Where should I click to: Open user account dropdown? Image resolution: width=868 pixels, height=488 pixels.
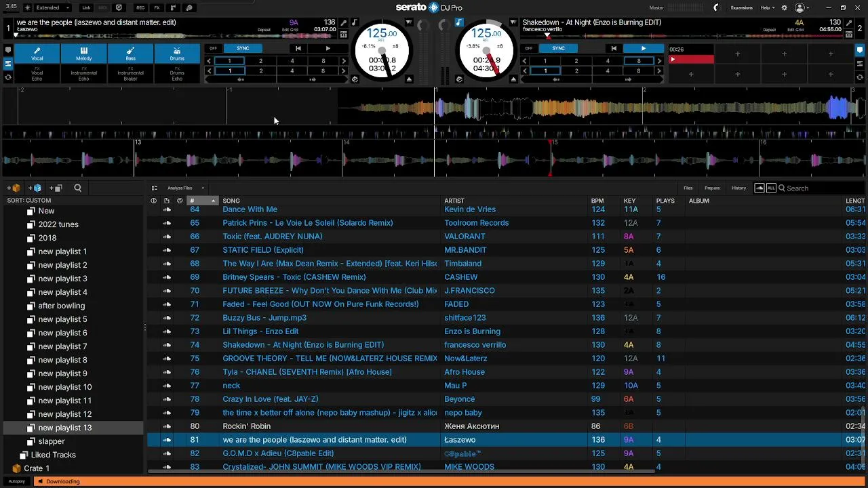pos(803,7)
